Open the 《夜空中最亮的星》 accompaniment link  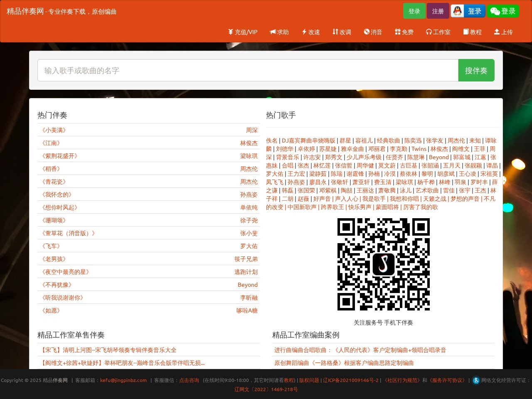point(65,272)
